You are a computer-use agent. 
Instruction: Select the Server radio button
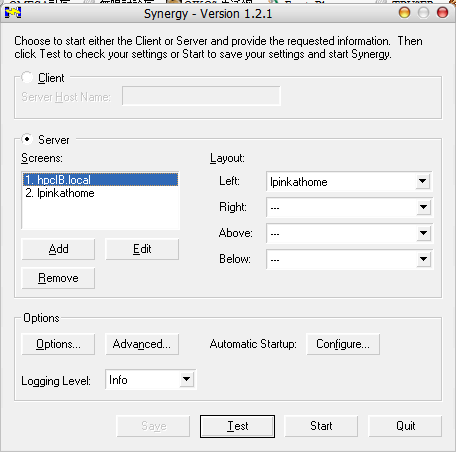pos(27,139)
